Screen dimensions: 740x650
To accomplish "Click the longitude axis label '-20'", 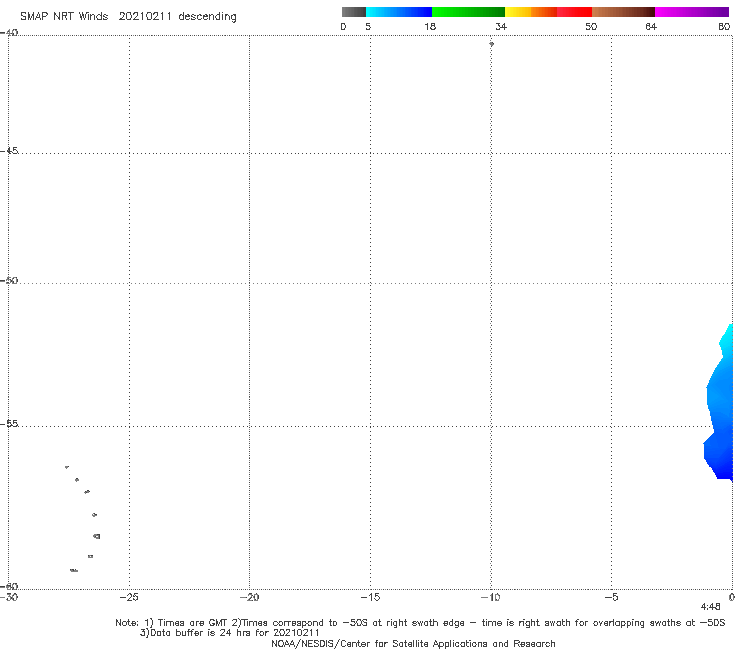I will coord(249,597).
